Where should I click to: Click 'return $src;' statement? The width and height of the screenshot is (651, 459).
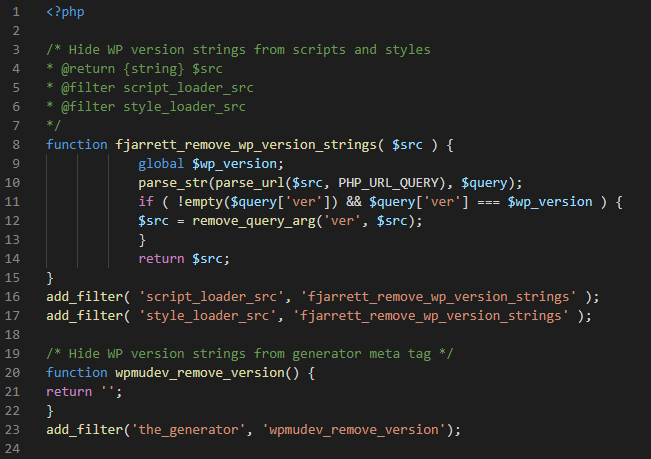[x=184, y=259]
